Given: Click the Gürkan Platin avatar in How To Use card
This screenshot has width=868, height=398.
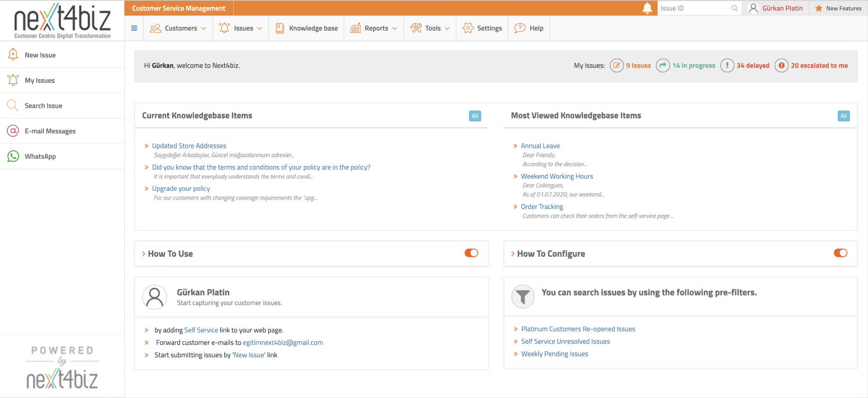Looking at the screenshot, I should pyautogui.click(x=155, y=297).
